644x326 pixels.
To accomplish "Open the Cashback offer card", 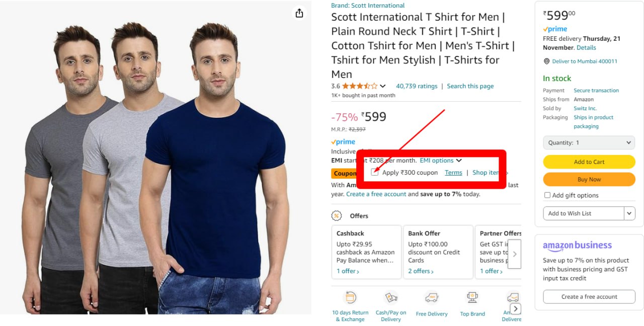I will pyautogui.click(x=366, y=252).
